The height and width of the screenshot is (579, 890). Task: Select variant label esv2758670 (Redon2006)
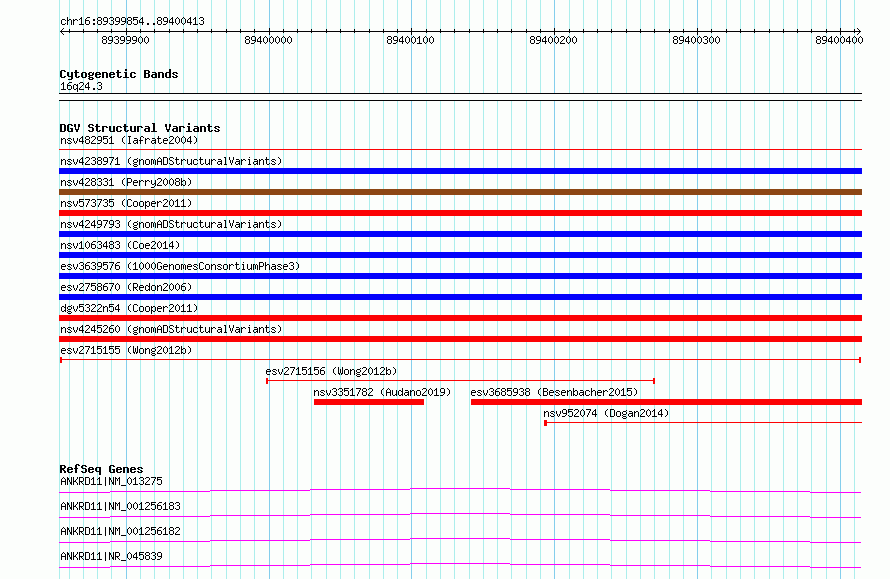126,287
